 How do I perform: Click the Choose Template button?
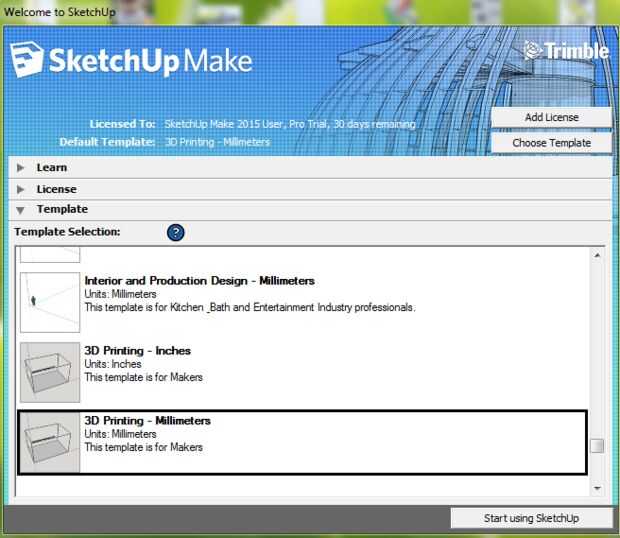551,143
